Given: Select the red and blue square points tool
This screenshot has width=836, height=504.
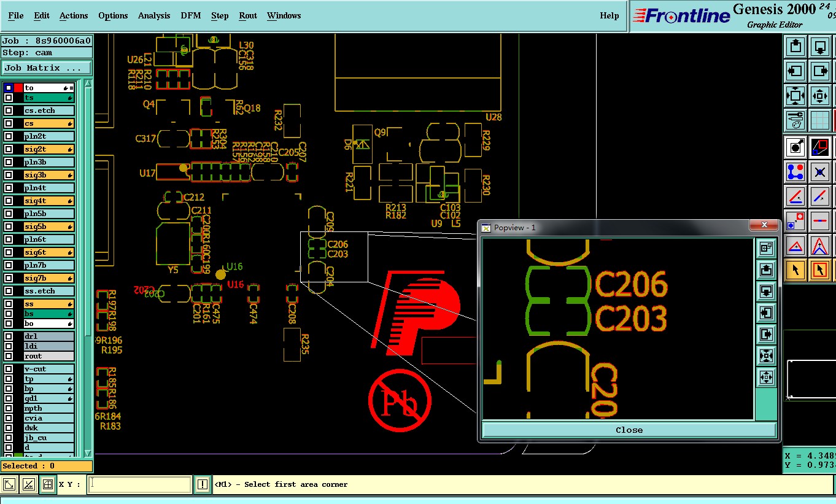Looking at the screenshot, I should [x=795, y=221].
